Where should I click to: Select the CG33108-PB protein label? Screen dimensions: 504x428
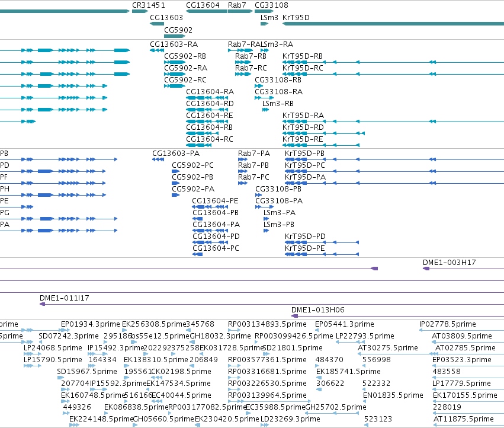pyautogui.click(x=278, y=189)
